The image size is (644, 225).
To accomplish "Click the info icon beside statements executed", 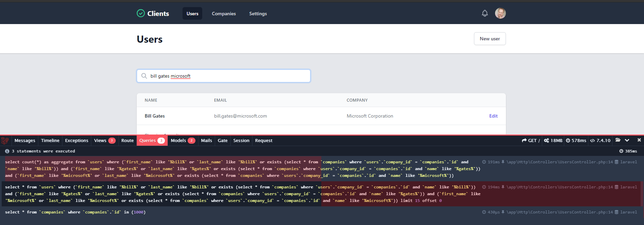I will (x=7, y=151).
